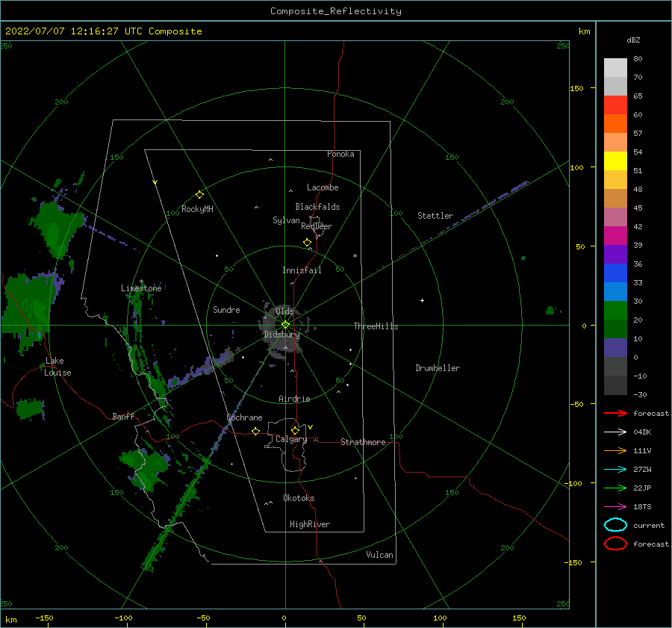The image size is (672, 628).
Task: Click the asterisk marker east of Innisfail
Action: (355, 256)
